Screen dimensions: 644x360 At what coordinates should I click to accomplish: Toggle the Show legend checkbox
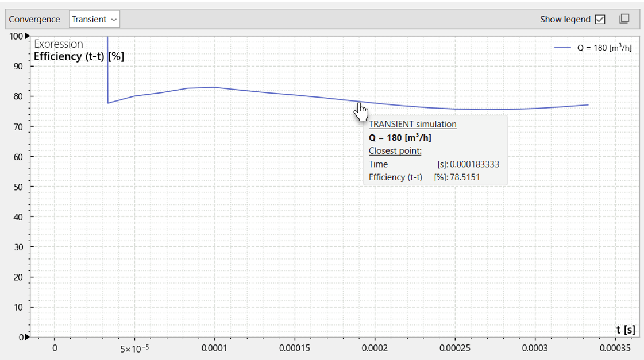(600, 20)
